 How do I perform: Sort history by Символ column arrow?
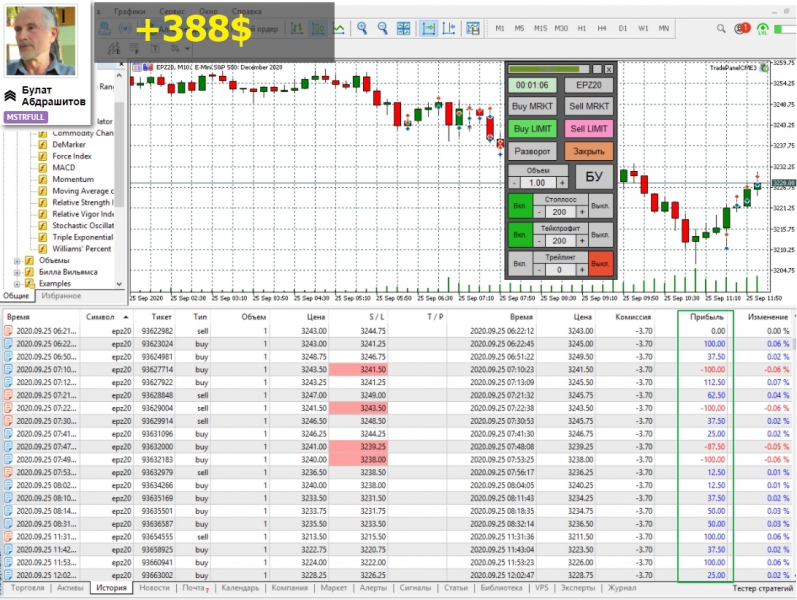click(x=126, y=317)
